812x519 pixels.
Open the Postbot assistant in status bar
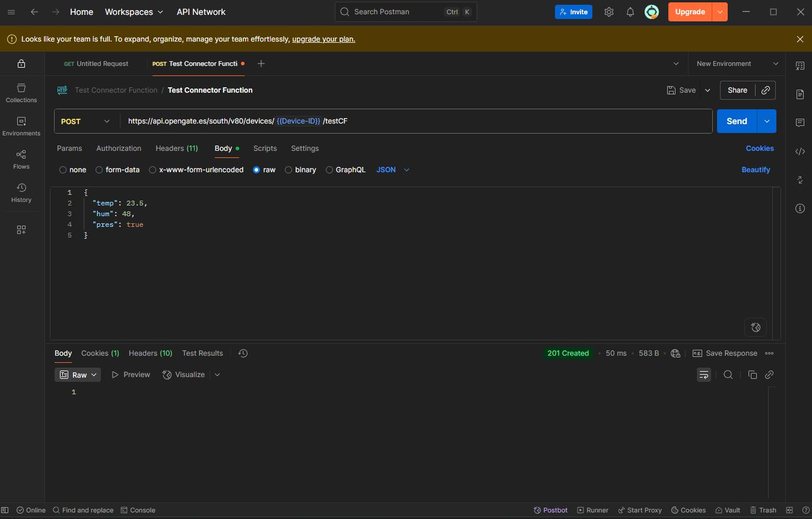click(550, 510)
